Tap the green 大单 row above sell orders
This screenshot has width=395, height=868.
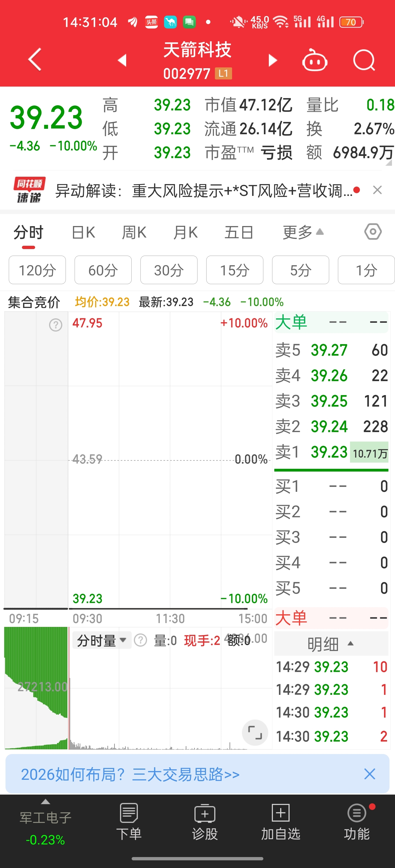(331, 322)
